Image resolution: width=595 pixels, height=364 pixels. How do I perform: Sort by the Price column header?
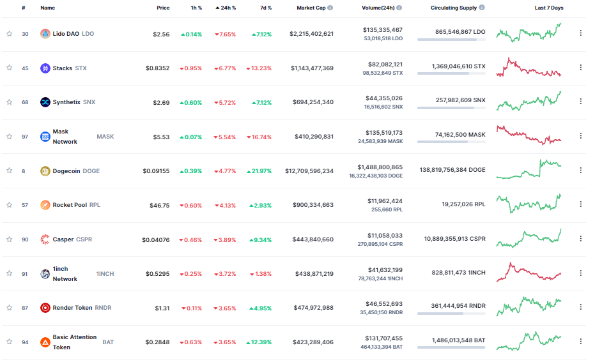pyautogui.click(x=163, y=8)
